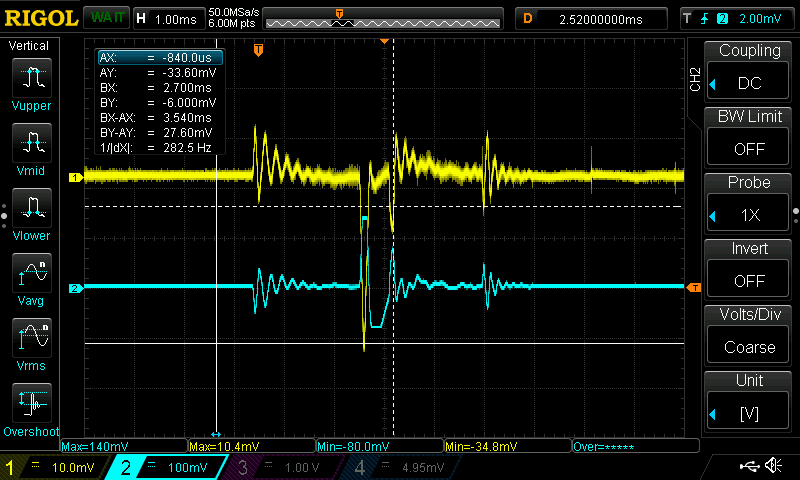Image resolution: width=800 pixels, height=480 pixels.
Task: Click trigger level 2.00mV readout
Action: pos(760,19)
